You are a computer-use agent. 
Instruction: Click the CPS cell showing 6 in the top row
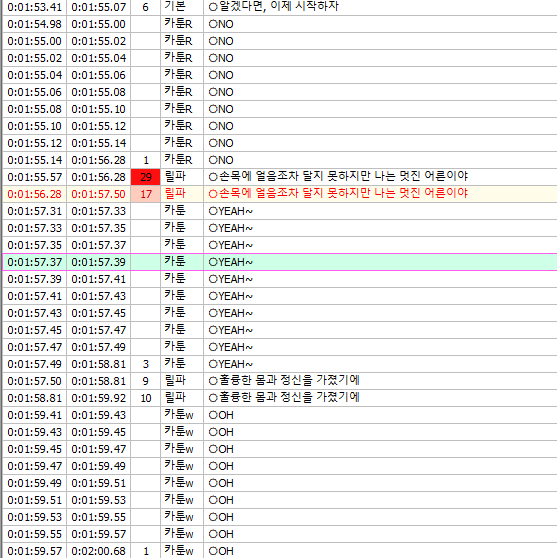[146, 7]
